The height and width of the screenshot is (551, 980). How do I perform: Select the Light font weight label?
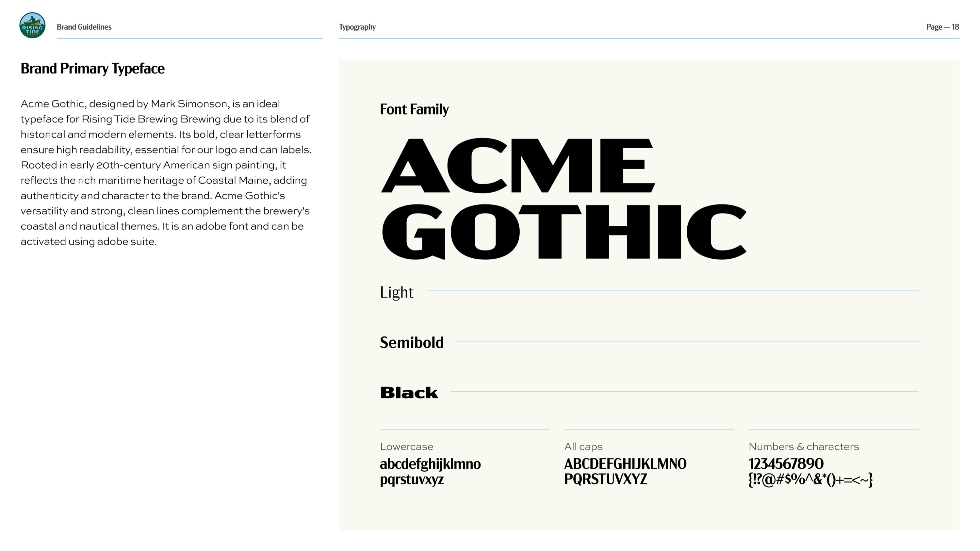[x=397, y=292]
